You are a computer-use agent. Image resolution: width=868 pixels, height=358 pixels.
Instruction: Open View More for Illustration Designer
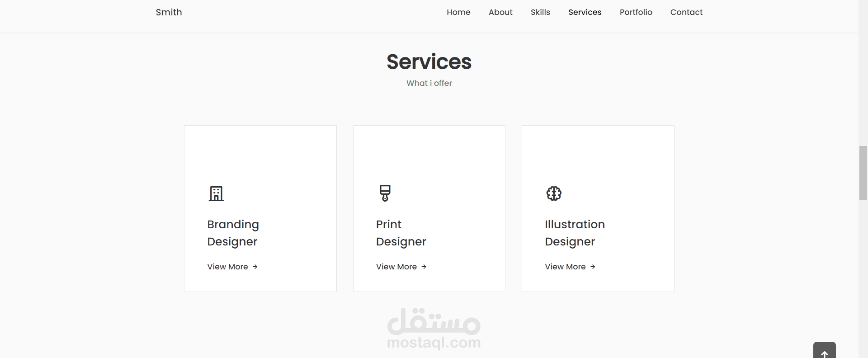click(x=570, y=267)
